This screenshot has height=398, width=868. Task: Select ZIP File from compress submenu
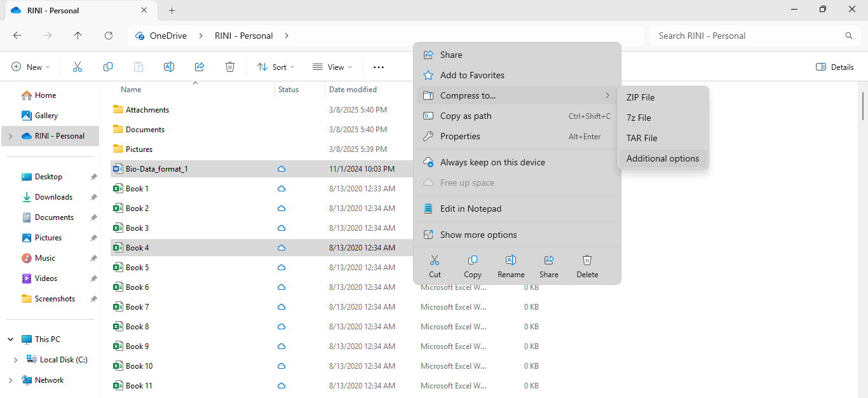[641, 97]
